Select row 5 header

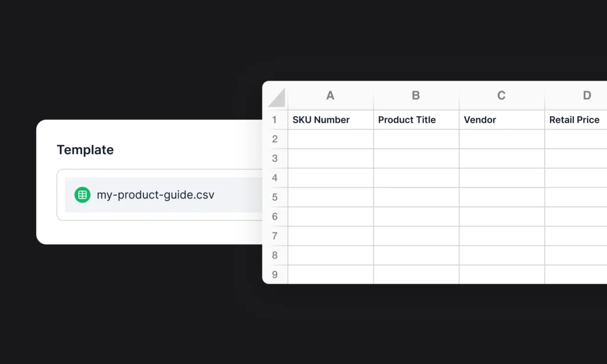(x=274, y=197)
